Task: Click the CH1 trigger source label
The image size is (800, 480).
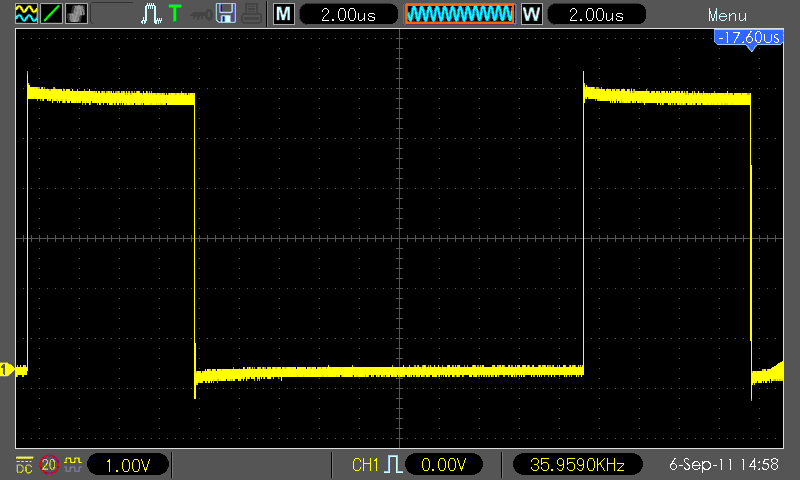Action: pyautogui.click(x=365, y=465)
